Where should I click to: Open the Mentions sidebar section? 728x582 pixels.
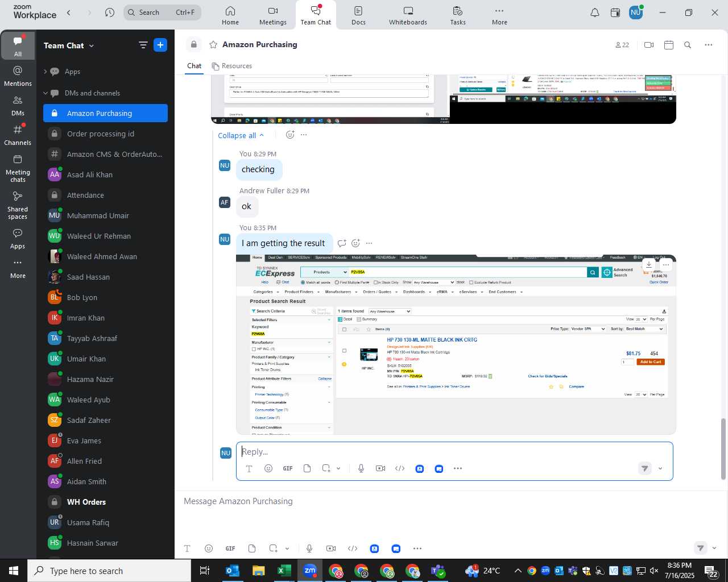(x=18, y=76)
